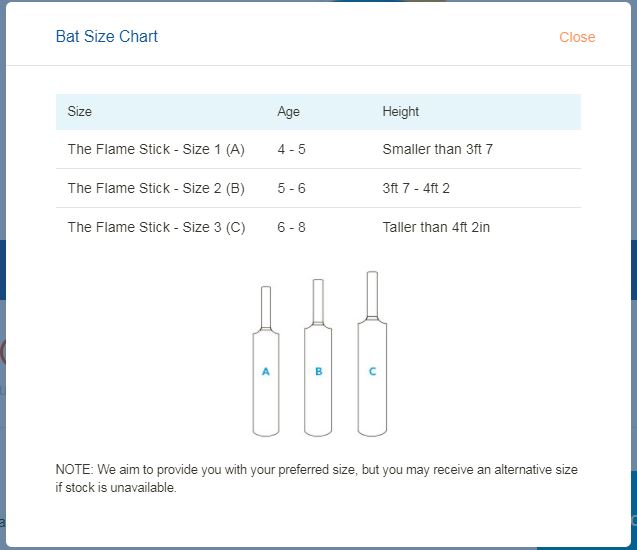Click the handle of bat A
The width and height of the screenshot is (637, 550).
(266, 306)
